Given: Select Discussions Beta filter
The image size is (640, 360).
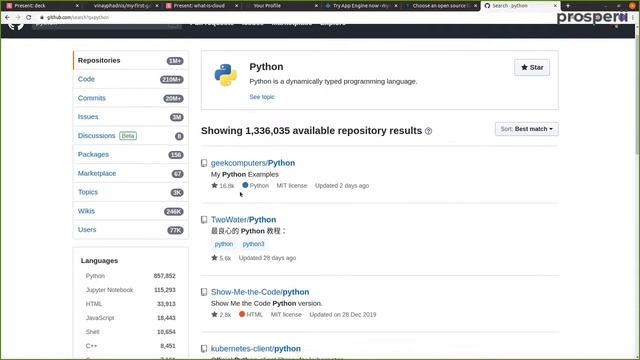Looking at the screenshot, I should tap(131, 136).
